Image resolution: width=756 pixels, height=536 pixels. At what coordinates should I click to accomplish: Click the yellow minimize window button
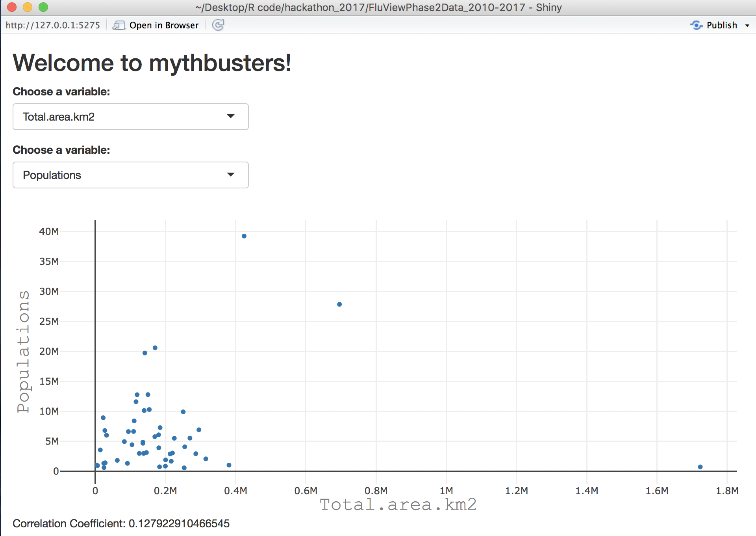click(28, 7)
